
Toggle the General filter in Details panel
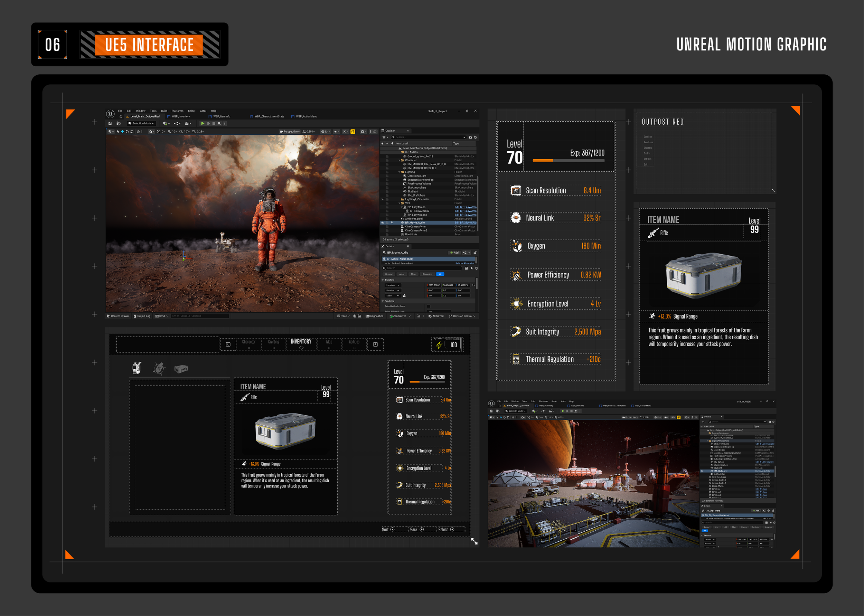389,274
